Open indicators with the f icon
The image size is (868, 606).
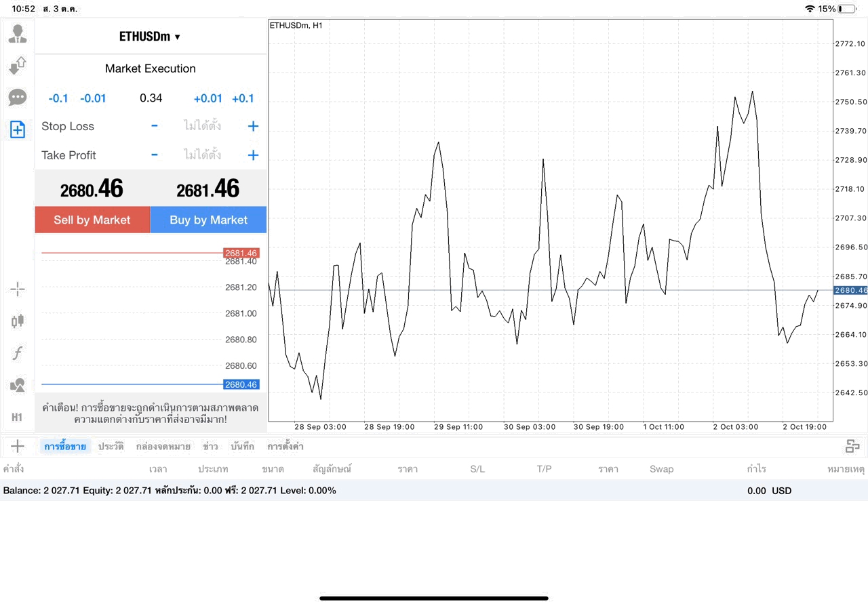[x=18, y=353]
